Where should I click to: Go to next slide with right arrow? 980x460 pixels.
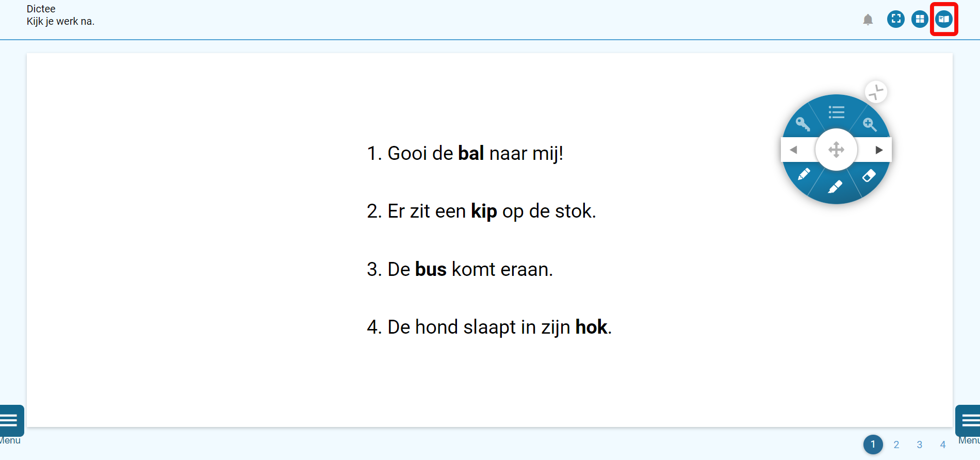pos(879,150)
